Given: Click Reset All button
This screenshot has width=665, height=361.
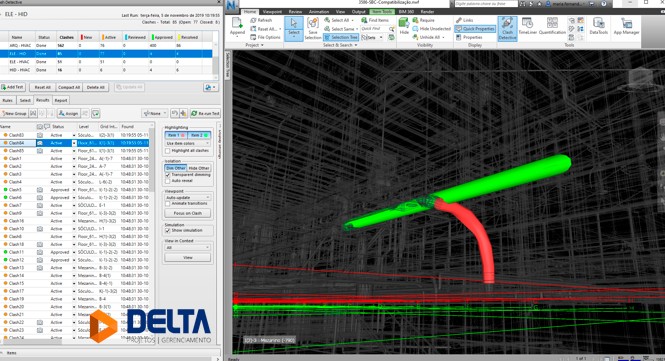Looking at the screenshot, I should 42,87.
